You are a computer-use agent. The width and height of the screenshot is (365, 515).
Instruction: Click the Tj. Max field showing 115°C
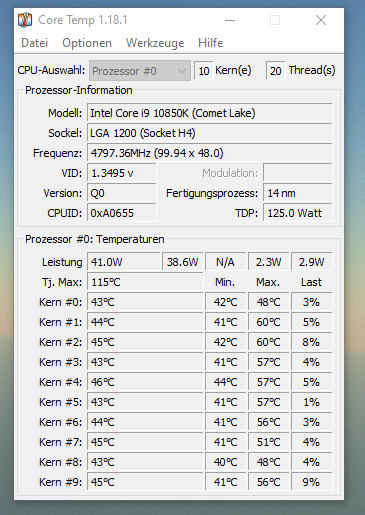click(145, 282)
